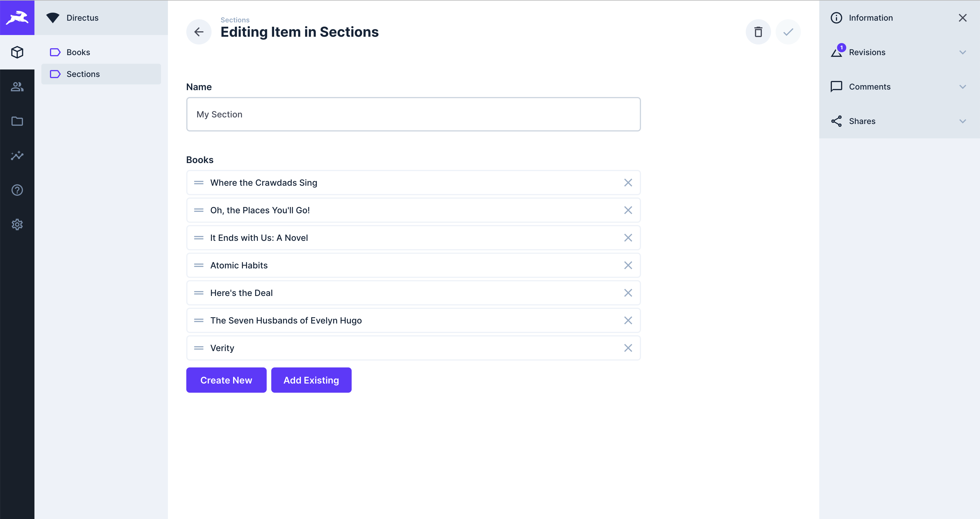Expand the Shares section
980x519 pixels.
(962, 121)
